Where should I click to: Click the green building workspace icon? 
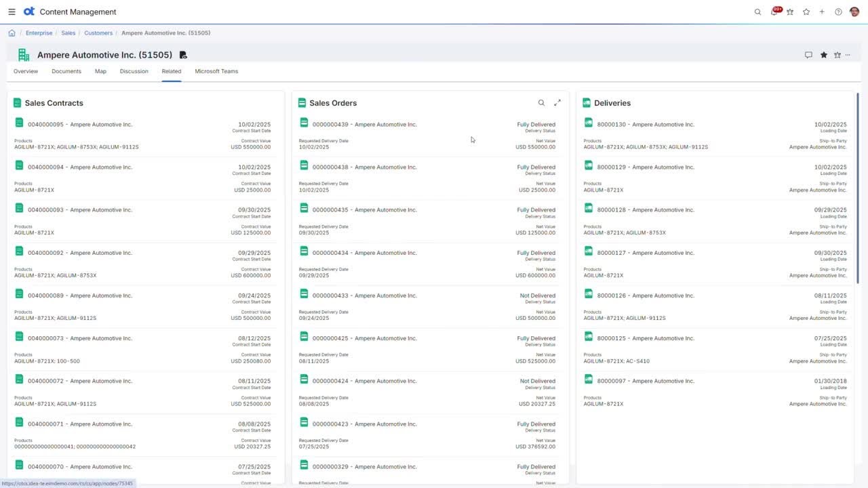coord(24,55)
